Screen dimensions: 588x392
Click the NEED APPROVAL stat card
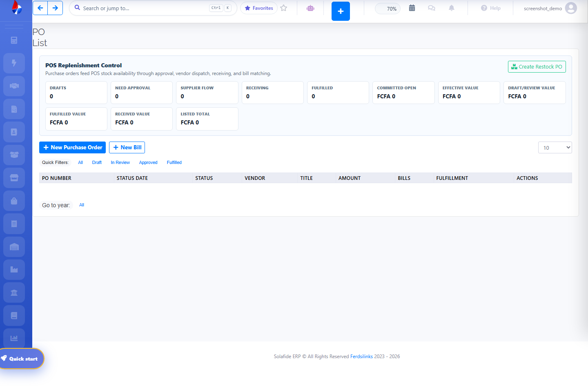(x=142, y=93)
